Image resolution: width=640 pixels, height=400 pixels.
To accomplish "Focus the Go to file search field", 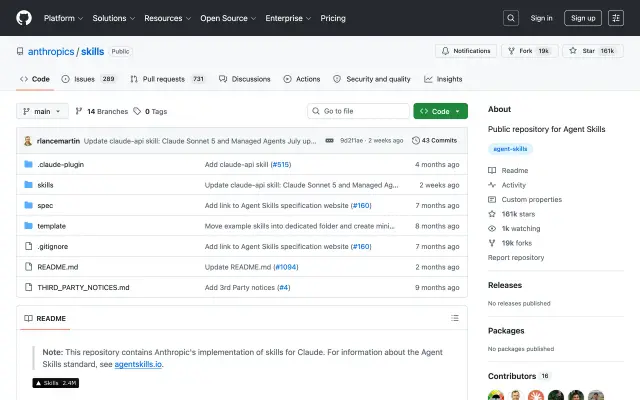I will tap(358, 111).
